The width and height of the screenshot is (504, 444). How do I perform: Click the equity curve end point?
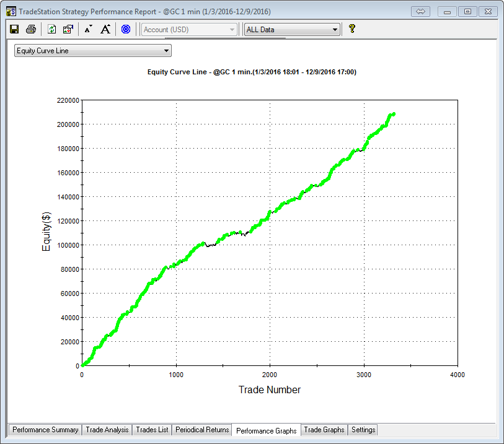[x=393, y=114]
